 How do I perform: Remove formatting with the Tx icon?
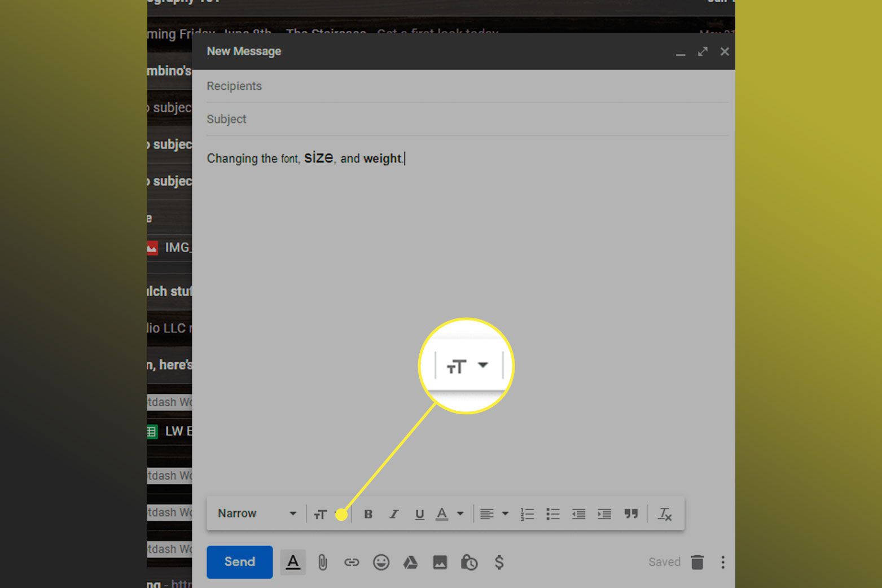(665, 514)
